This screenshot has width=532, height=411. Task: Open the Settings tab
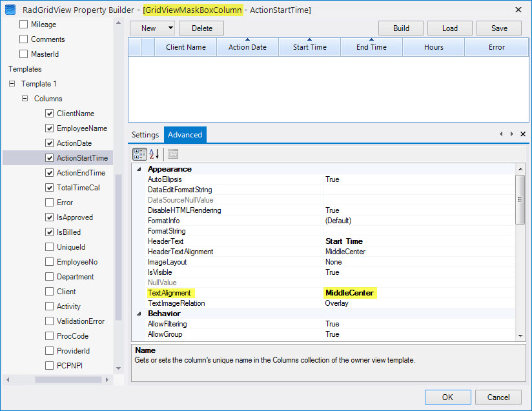145,135
